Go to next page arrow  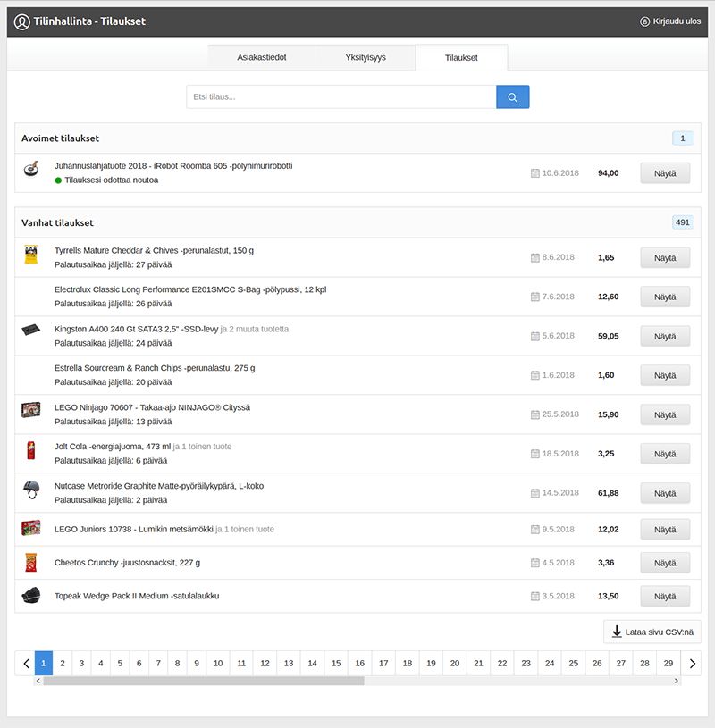(692, 664)
